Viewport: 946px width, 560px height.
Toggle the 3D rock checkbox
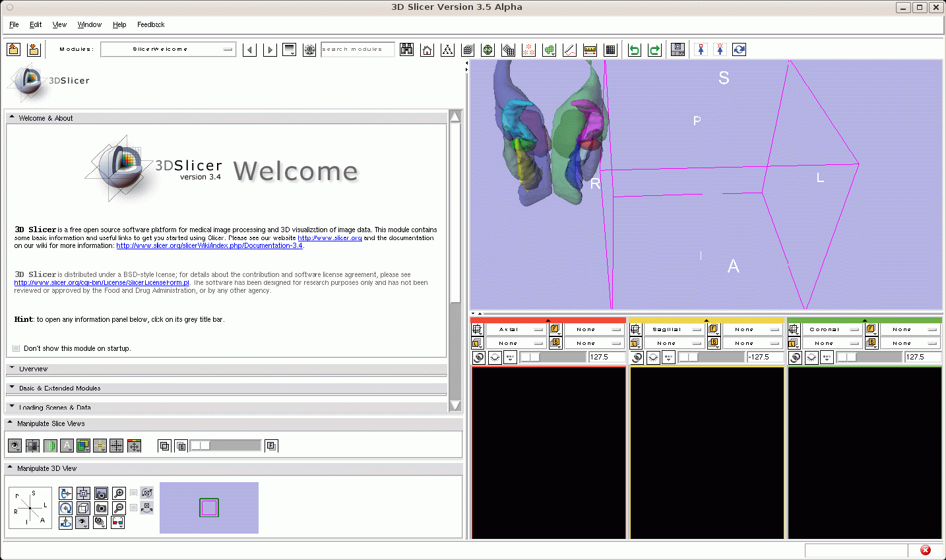coord(134,507)
